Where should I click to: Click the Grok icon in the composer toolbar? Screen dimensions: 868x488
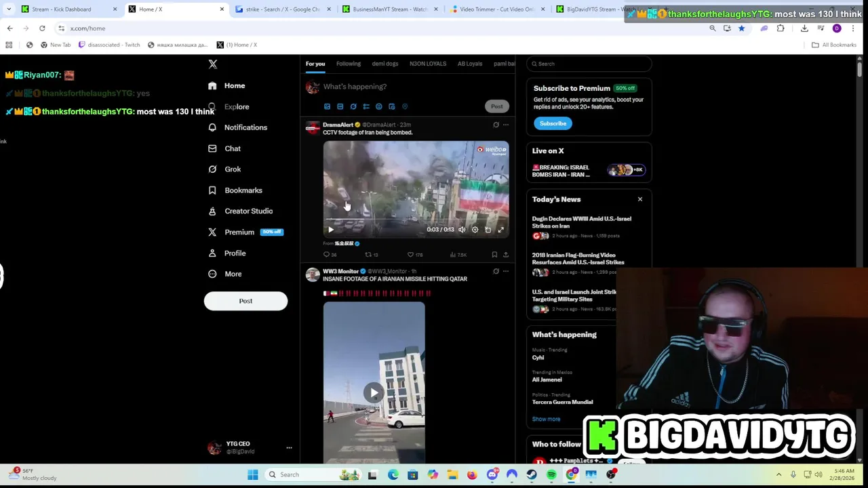click(353, 106)
